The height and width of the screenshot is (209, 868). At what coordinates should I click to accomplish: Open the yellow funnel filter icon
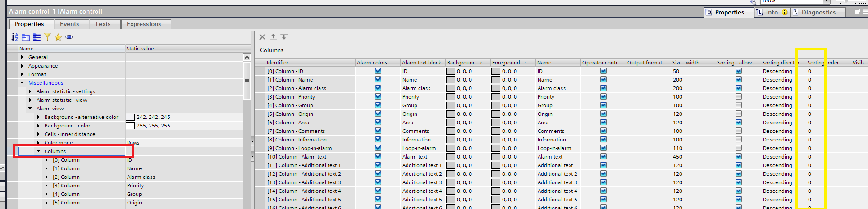(x=47, y=37)
